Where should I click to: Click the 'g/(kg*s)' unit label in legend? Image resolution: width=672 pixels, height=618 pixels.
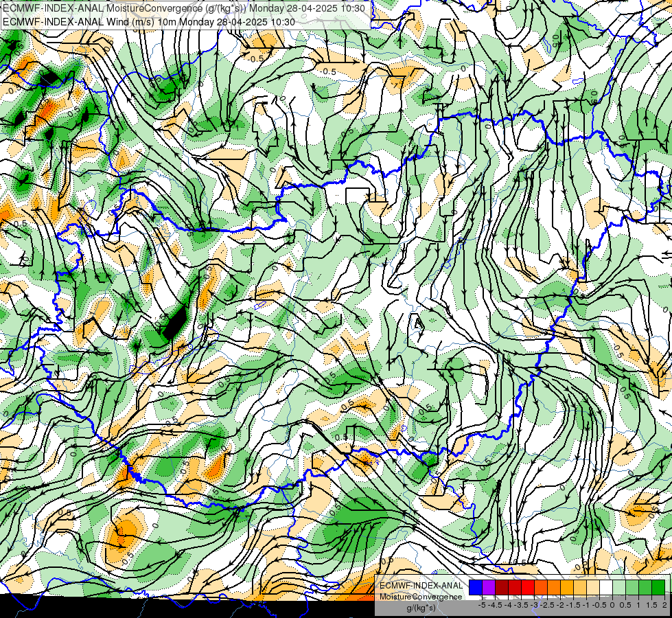coord(421,608)
